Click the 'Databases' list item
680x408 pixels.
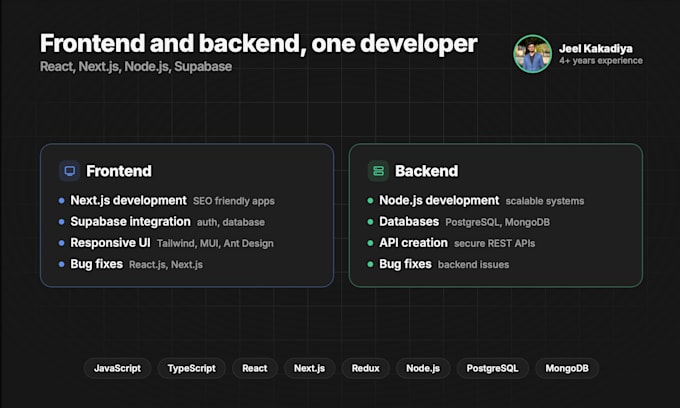click(x=409, y=222)
